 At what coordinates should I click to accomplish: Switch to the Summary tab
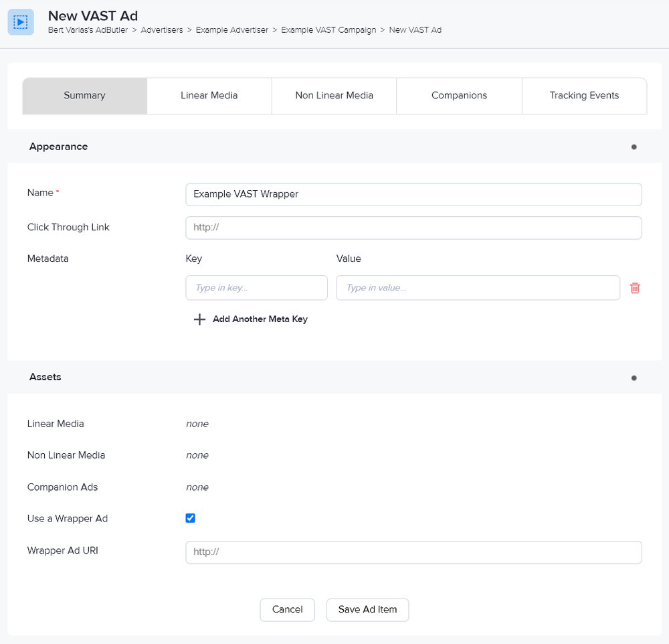[x=84, y=96]
